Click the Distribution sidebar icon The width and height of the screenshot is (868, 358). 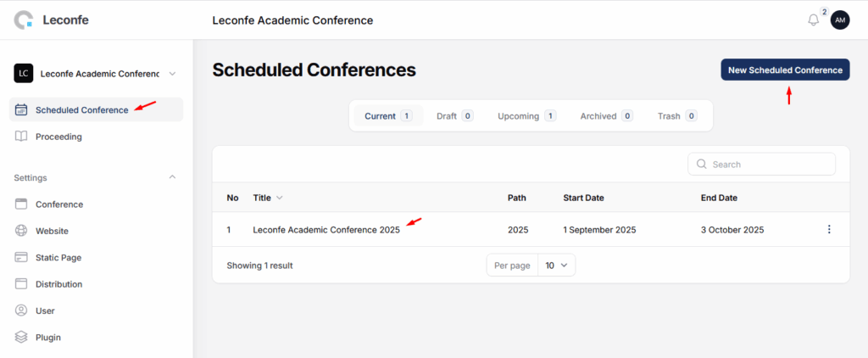(21, 284)
